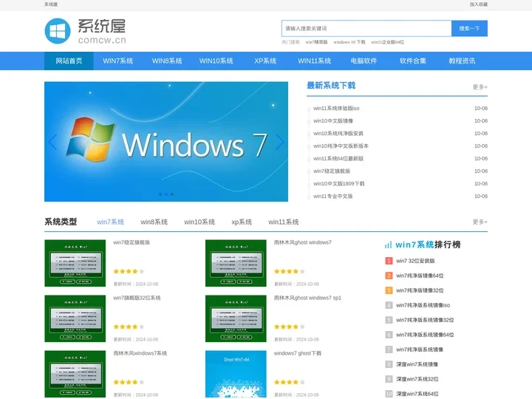Click the 系统屋 Windows logo icon

click(58, 31)
